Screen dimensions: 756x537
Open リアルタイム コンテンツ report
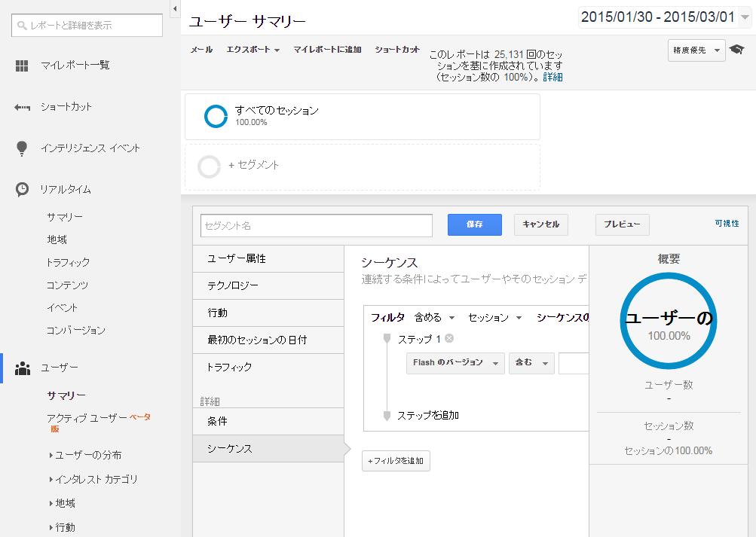click(68, 285)
